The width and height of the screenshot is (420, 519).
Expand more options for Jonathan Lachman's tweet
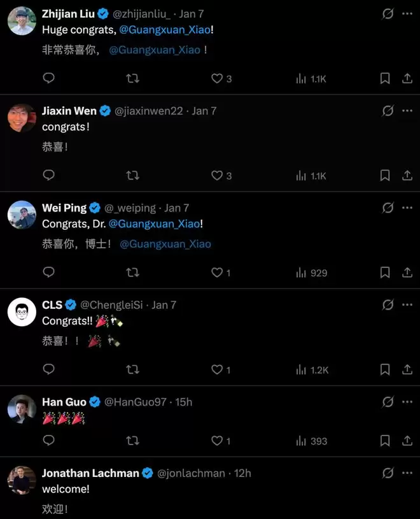coord(407,473)
